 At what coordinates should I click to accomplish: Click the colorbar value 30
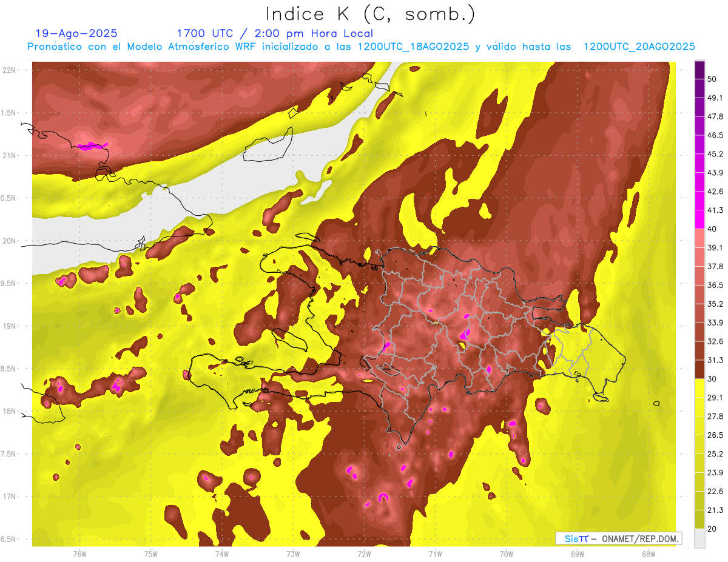click(x=713, y=379)
